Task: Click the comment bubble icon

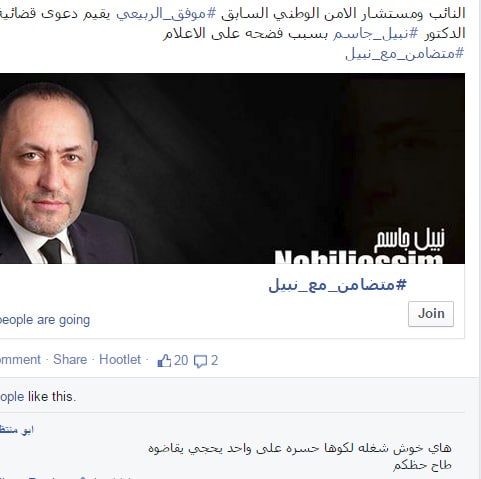Action: [x=201, y=361]
